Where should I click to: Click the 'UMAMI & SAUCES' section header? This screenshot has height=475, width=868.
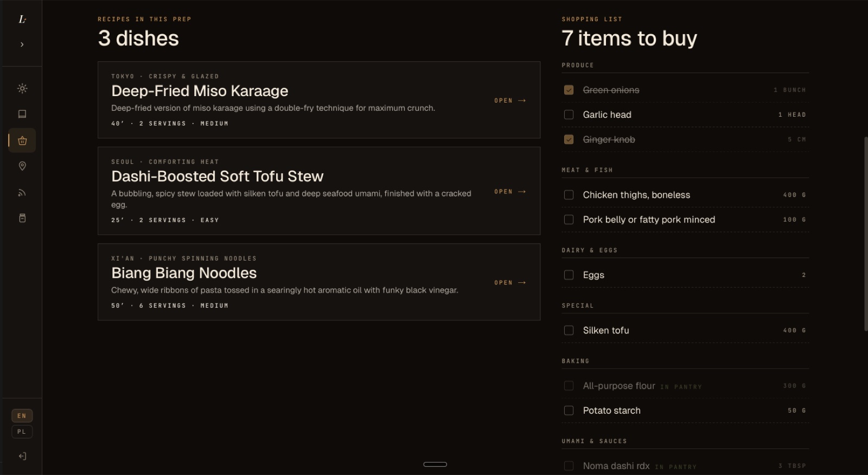595,441
